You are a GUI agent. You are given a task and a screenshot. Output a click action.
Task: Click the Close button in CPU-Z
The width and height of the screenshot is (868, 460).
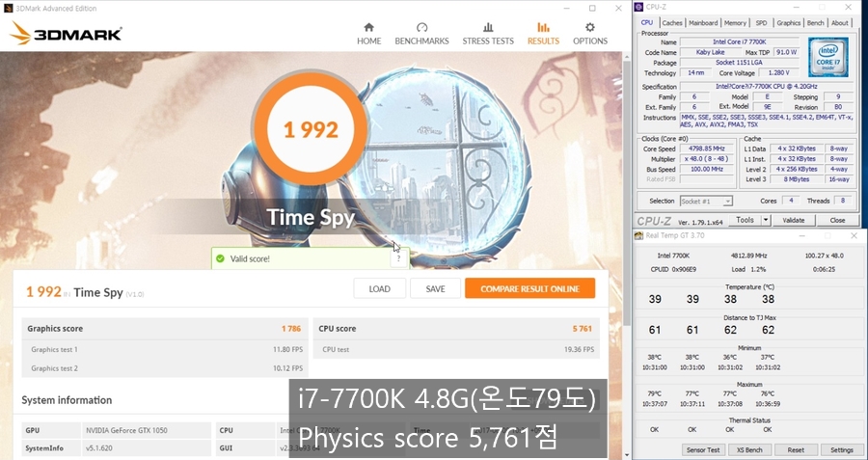pyautogui.click(x=837, y=220)
